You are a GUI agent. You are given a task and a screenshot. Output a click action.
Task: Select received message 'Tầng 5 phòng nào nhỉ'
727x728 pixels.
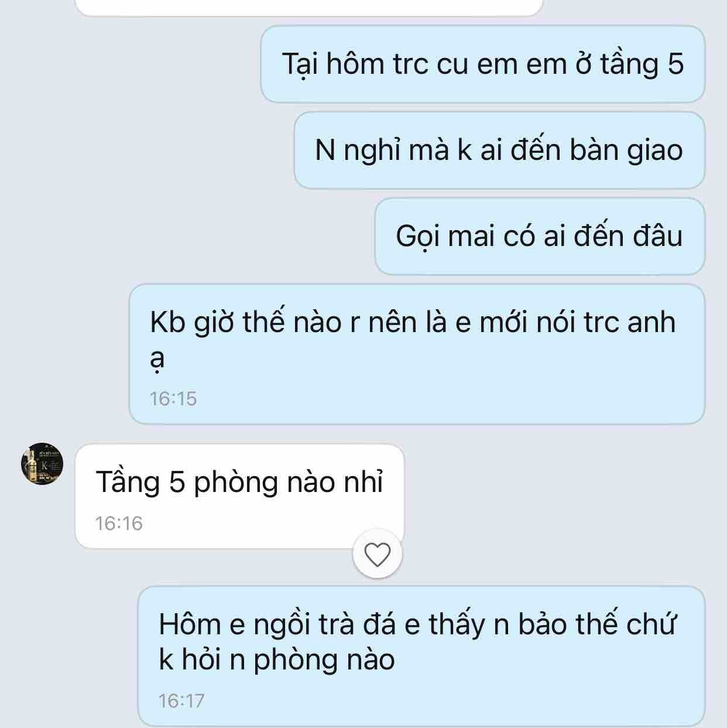239,496
